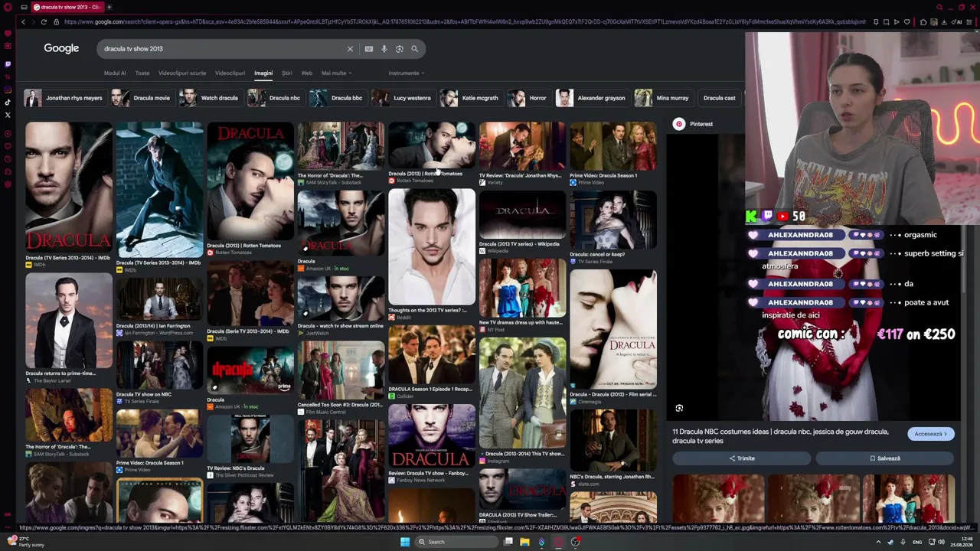This screenshot has width=980, height=551.
Task: Open the X (Twitter) sidebar icon
Action: click(8, 115)
